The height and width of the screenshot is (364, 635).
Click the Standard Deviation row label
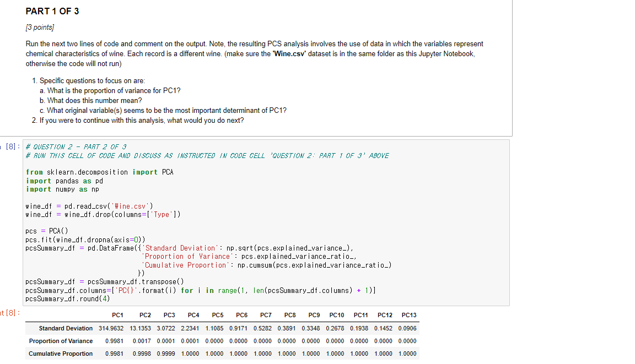(66, 328)
